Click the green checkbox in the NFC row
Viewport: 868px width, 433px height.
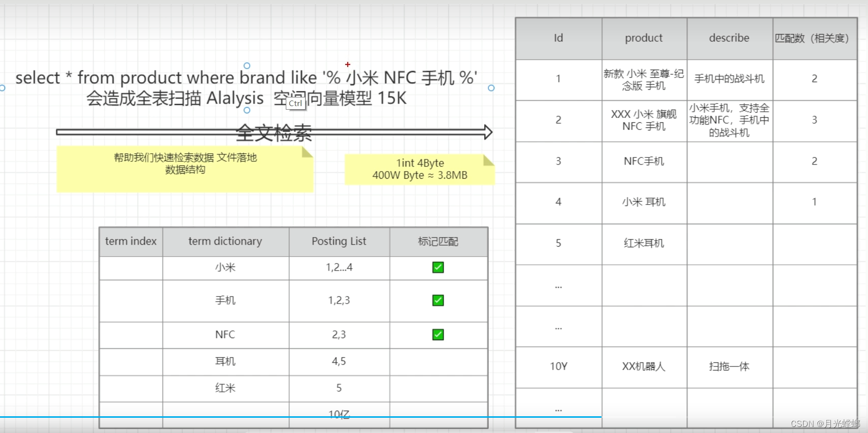click(x=438, y=335)
